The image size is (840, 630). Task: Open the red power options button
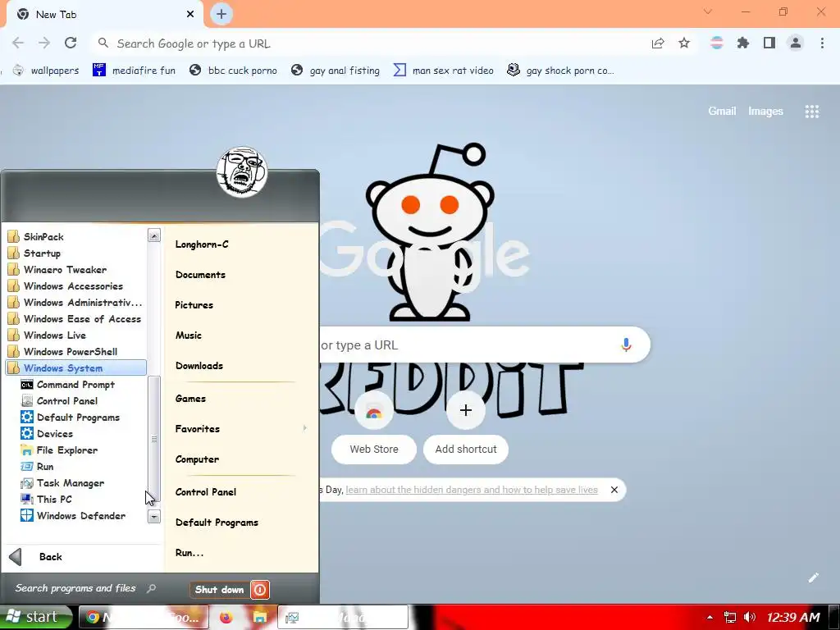[x=260, y=590]
